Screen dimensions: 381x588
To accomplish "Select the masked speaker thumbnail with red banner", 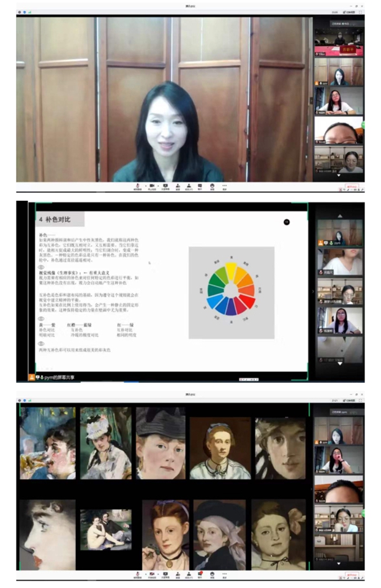I will [x=339, y=42].
